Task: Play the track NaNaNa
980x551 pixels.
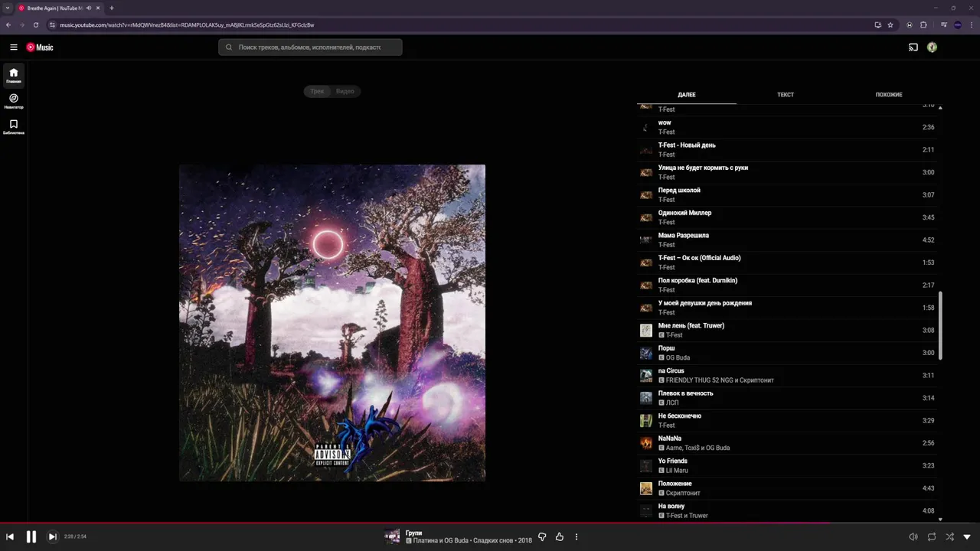Action: click(x=787, y=443)
